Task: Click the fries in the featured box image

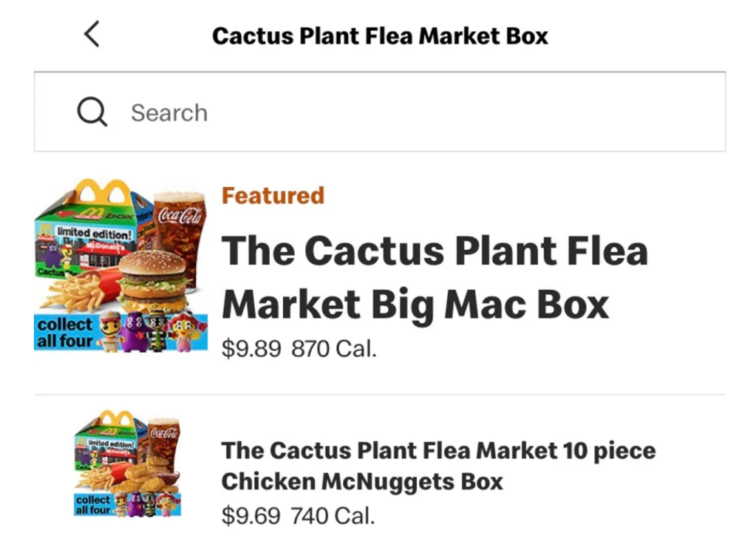Action: 74,292
